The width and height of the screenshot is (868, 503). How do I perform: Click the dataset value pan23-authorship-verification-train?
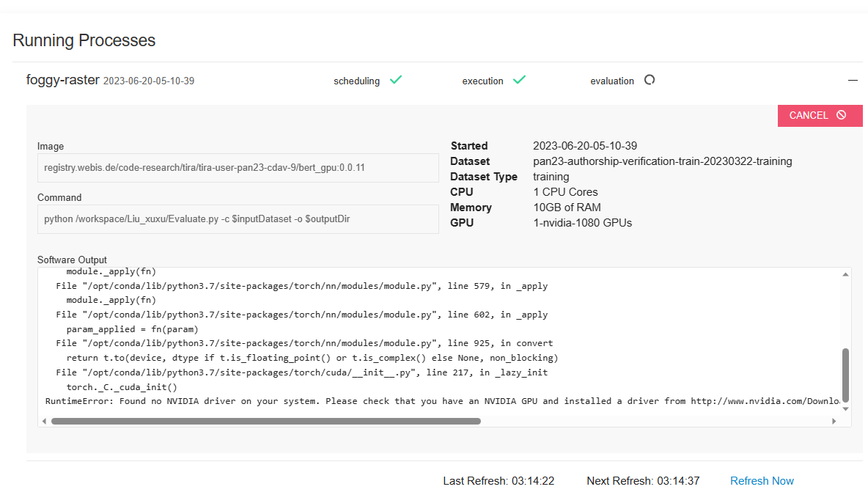point(662,161)
